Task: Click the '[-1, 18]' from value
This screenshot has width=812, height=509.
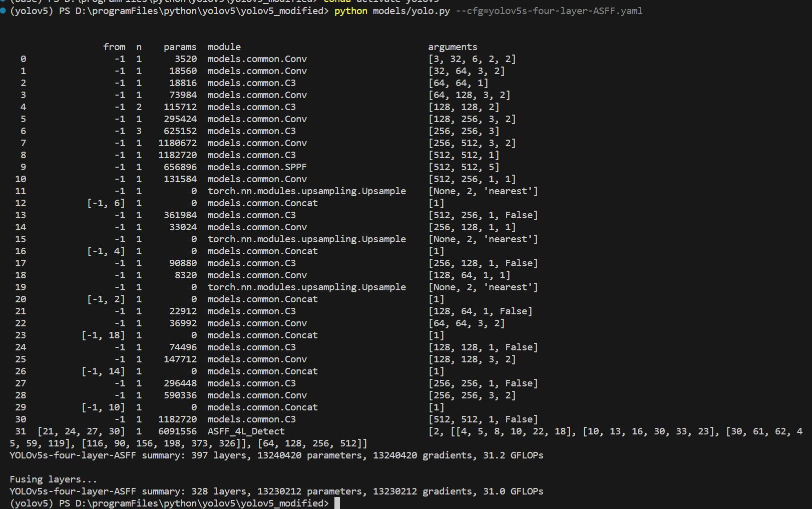Action: (x=103, y=335)
